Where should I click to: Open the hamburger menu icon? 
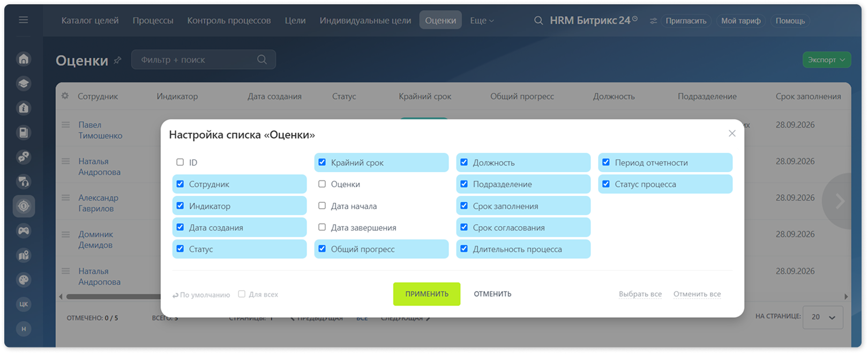pyautogui.click(x=23, y=20)
